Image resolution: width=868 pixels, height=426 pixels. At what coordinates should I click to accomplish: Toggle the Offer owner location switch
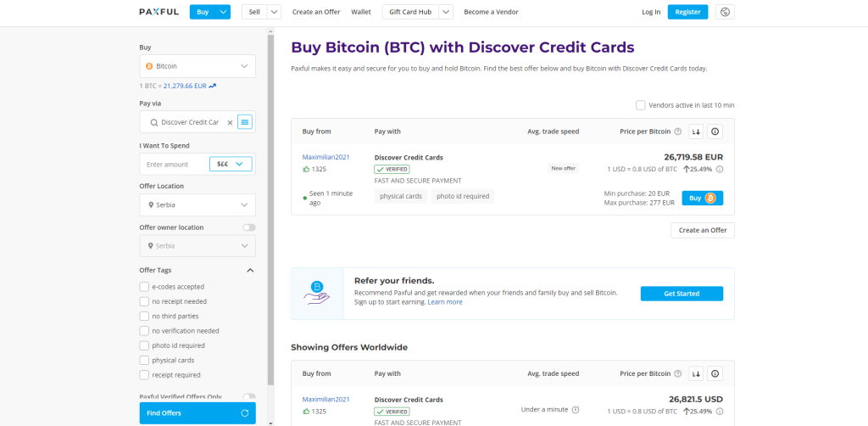tap(249, 227)
